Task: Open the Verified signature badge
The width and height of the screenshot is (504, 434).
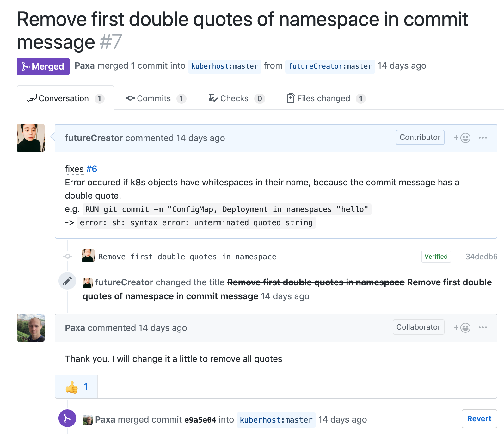Action: click(436, 257)
